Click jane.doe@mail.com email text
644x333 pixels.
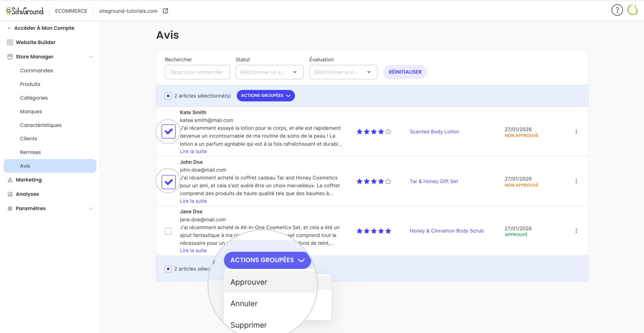(x=203, y=220)
